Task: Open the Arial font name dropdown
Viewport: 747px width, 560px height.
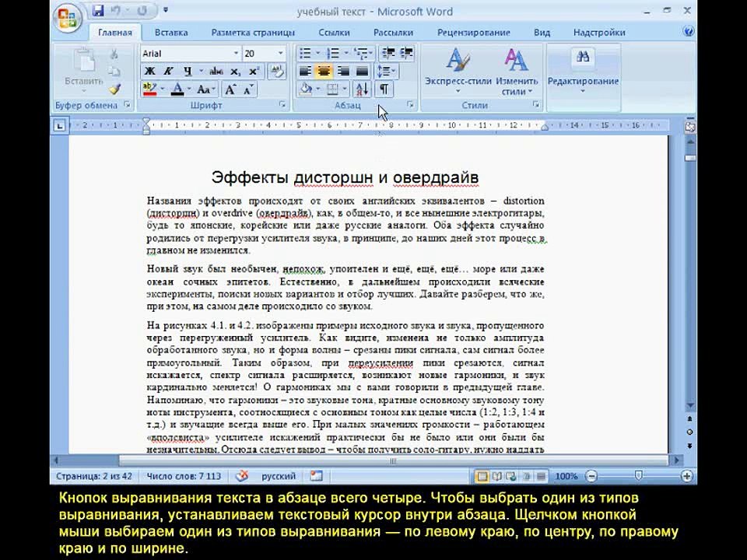Action: coord(236,54)
